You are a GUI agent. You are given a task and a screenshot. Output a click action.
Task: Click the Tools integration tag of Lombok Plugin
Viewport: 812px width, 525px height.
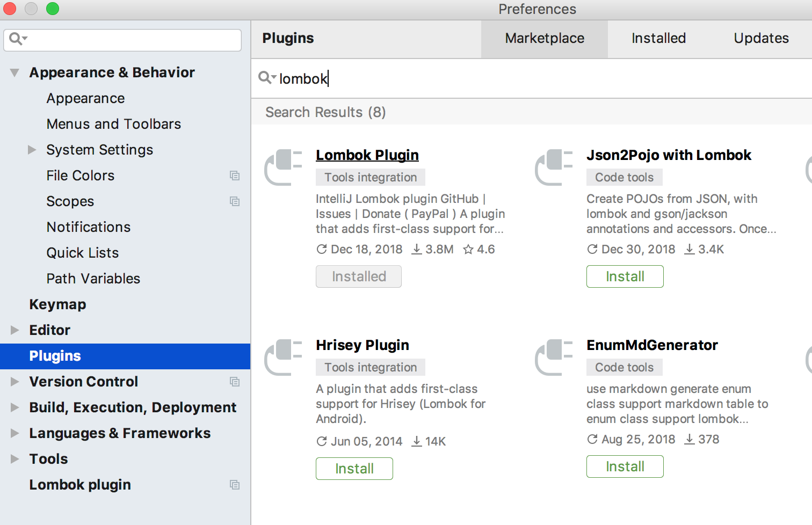tap(371, 177)
